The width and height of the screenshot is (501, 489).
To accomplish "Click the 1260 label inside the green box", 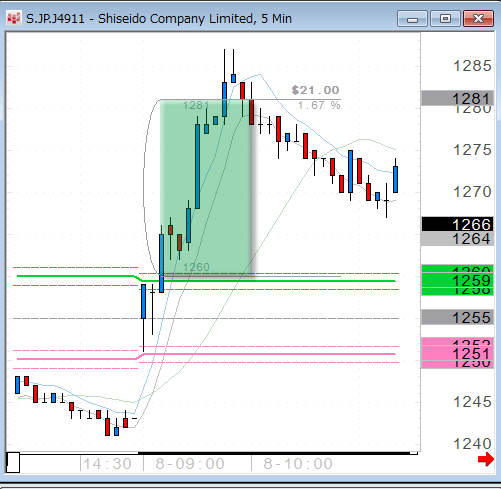I will click(x=196, y=267).
